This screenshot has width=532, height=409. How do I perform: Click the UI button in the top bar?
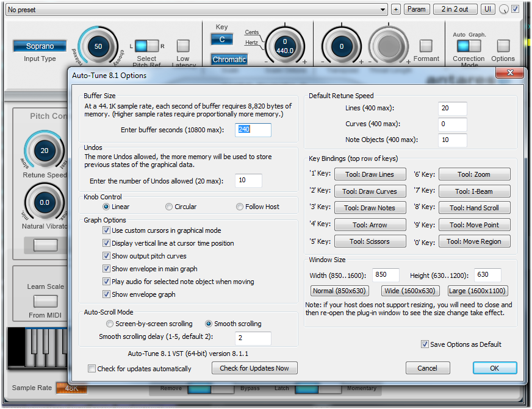tap(487, 10)
